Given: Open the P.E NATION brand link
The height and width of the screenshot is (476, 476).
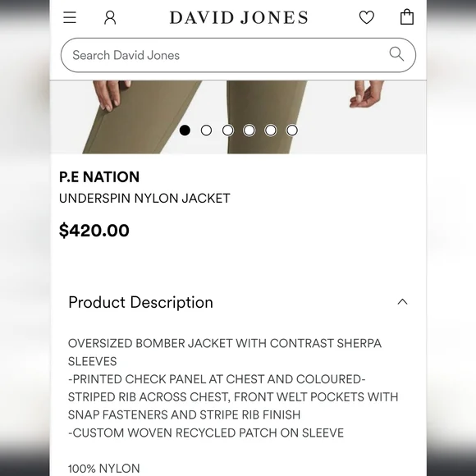Looking at the screenshot, I should [99, 177].
